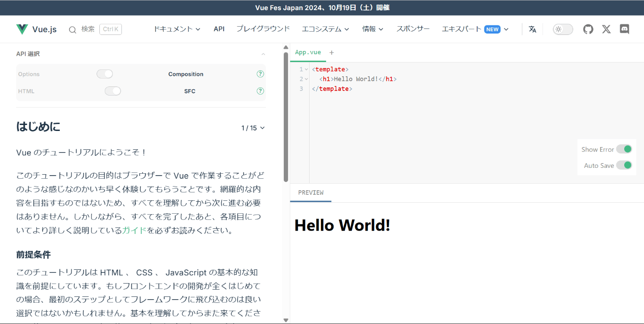Open the スポンサー menu item
Viewport: 644px width, 324px height.
pos(413,29)
